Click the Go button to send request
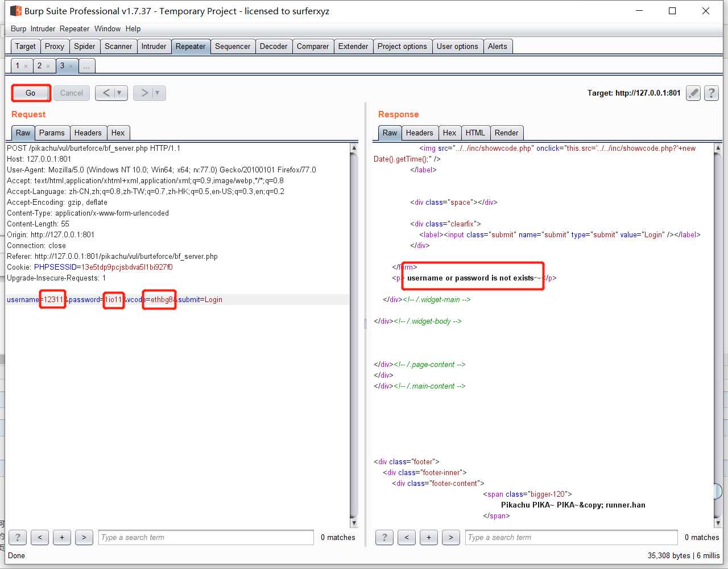 (31, 93)
